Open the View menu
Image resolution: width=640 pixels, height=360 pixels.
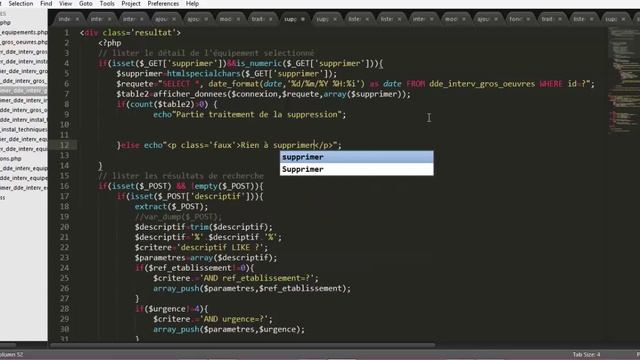tap(65, 4)
